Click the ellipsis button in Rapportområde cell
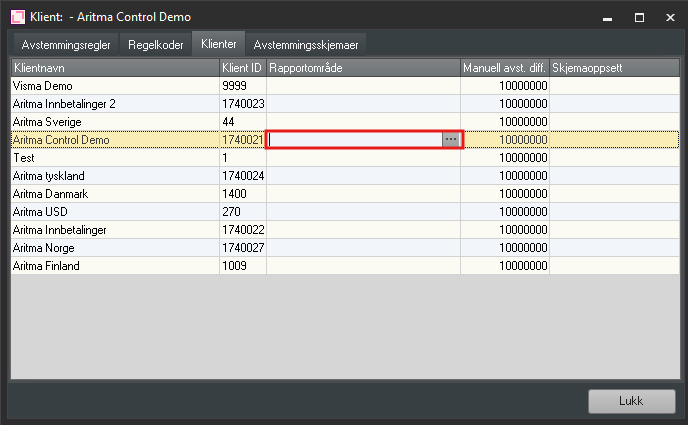The image size is (688, 425). [x=451, y=140]
